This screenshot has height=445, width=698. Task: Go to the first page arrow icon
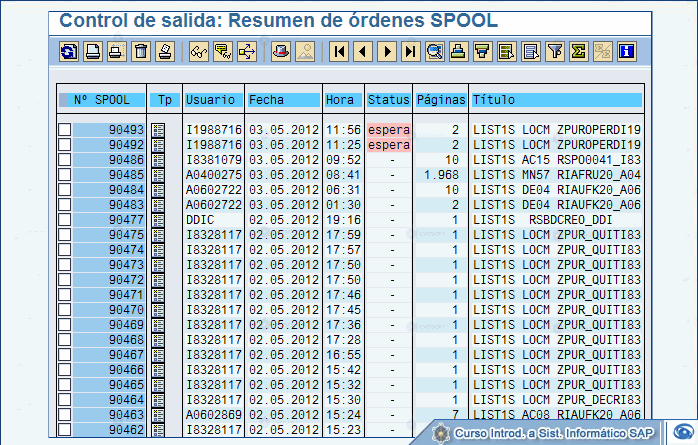click(339, 52)
